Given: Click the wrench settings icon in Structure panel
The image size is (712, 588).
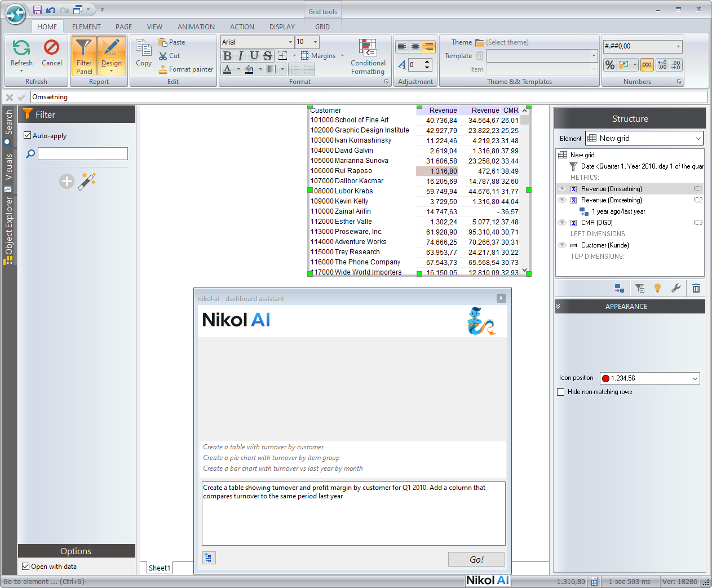Looking at the screenshot, I should (x=676, y=288).
